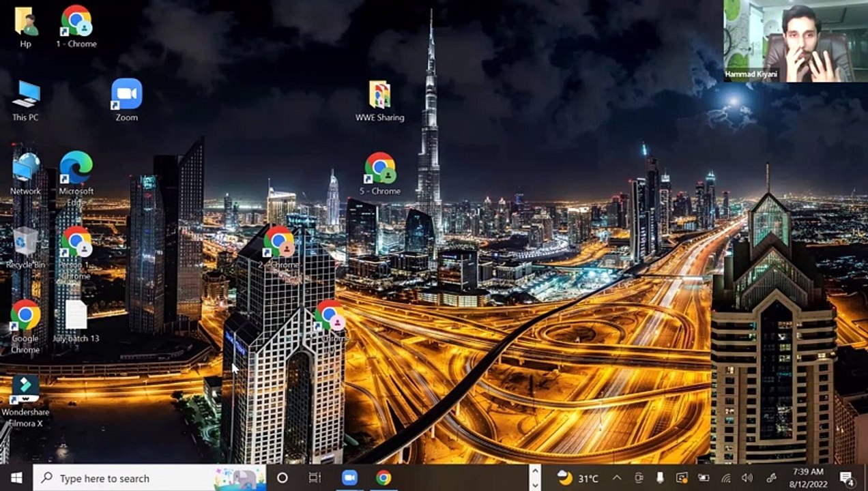This screenshot has height=491, width=868.
Task: Open the notification Action Center
Action: (847, 478)
